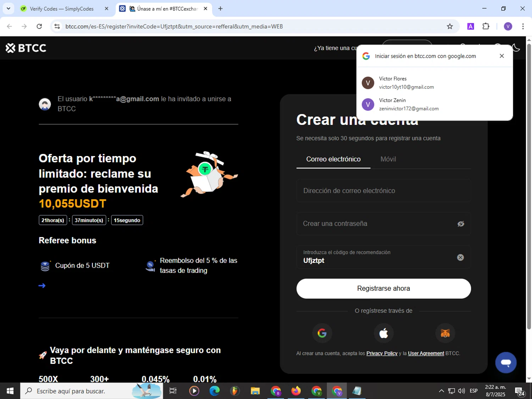This screenshot has width=532, height=399.
Task: Open Task View on taskbar
Action: [173, 391]
